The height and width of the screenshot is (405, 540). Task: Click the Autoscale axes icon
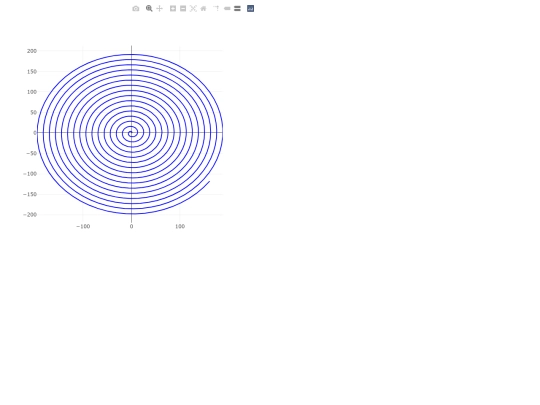(194, 9)
